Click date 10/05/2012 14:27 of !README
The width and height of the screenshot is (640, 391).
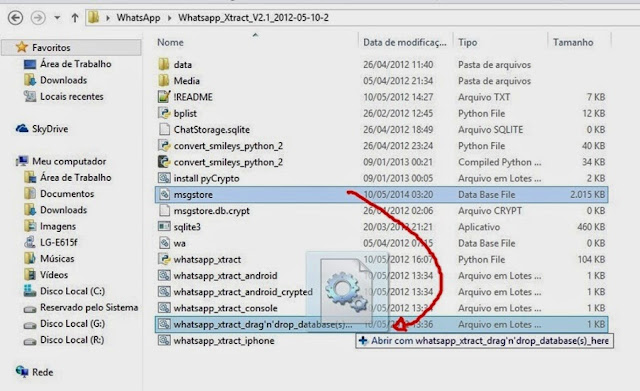pyautogui.click(x=398, y=97)
